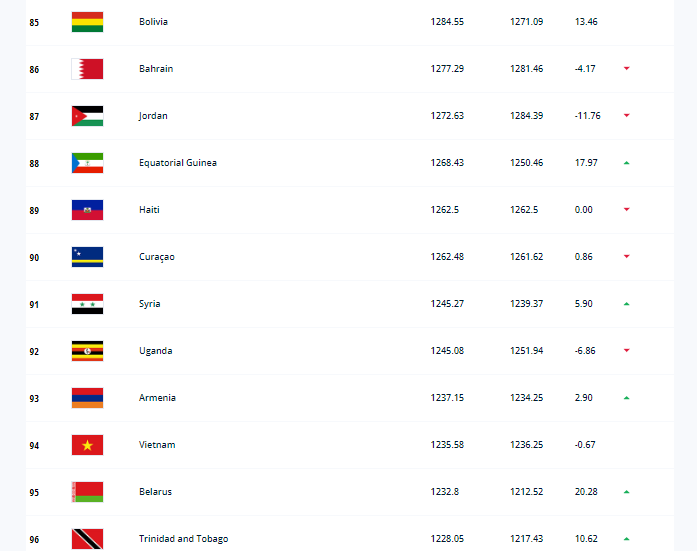
Task: Open the Equatorial Guinea flag icon
Action: [x=87, y=163]
